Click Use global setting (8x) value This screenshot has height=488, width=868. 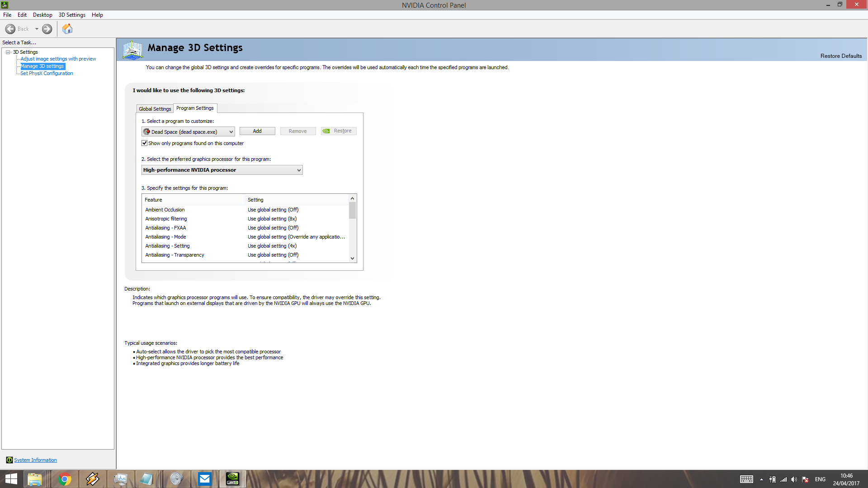click(272, 219)
